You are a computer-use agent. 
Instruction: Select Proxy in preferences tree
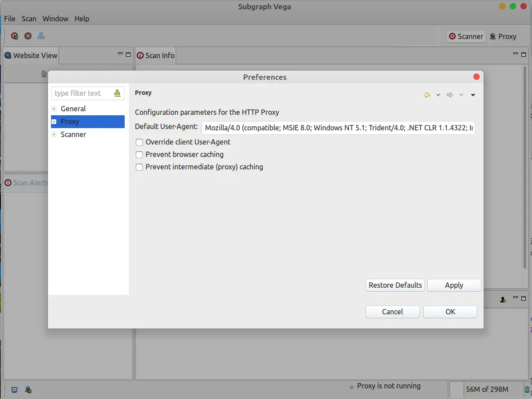click(70, 122)
